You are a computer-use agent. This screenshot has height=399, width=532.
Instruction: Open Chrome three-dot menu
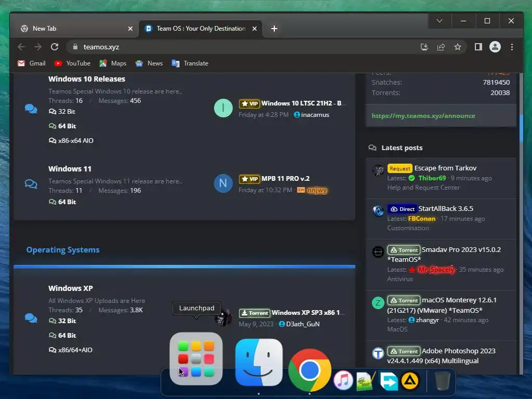point(512,47)
